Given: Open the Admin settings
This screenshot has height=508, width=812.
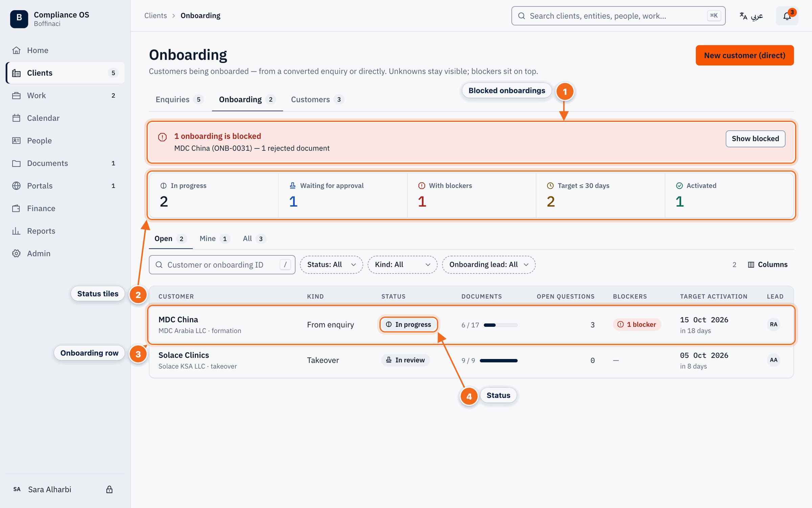Looking at the screenshot, I should coord(65,253).
